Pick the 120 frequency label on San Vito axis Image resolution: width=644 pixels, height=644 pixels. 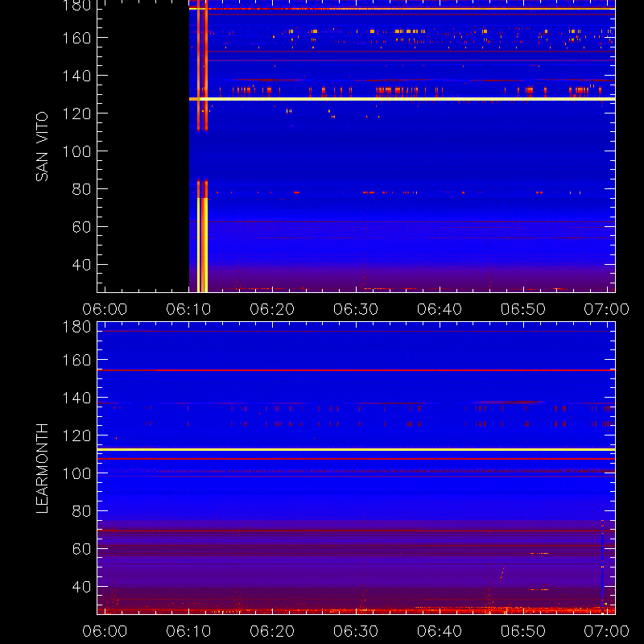76,114
